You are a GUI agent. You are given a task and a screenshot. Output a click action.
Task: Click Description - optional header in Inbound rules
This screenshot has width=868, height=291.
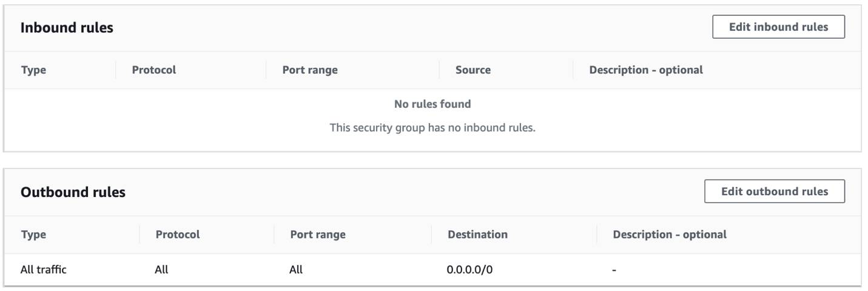(x=646, y=70)
